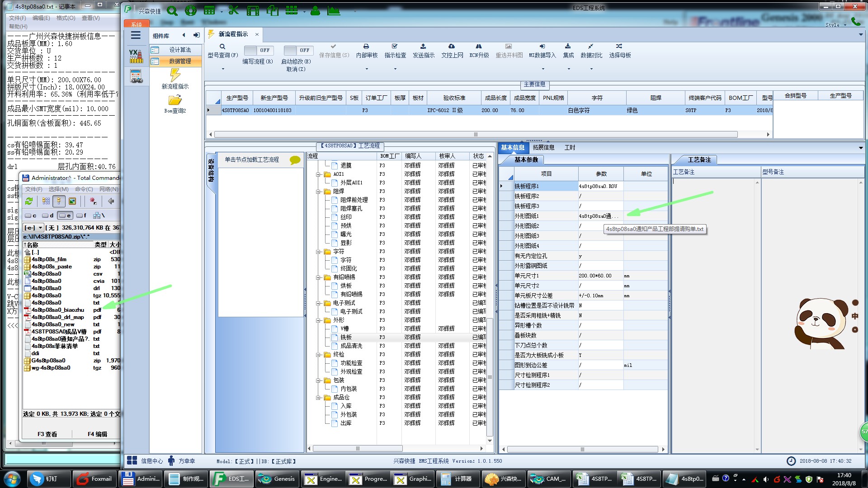This screenshot has height=488, width=868.
Task: Open the 新流程指示 lightning icon in sidebar
Action: [175, 75]
